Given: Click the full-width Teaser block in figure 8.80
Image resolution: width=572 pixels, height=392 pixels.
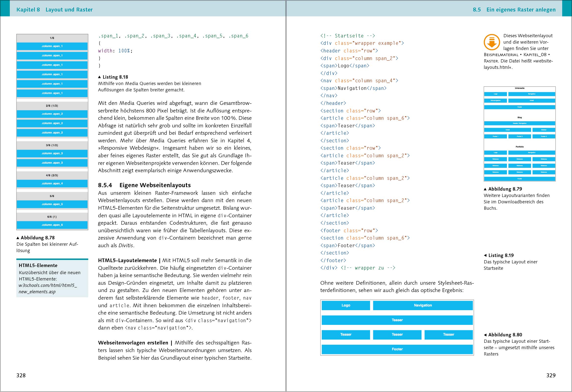Looking at the screenshot, I should point(397,320).
